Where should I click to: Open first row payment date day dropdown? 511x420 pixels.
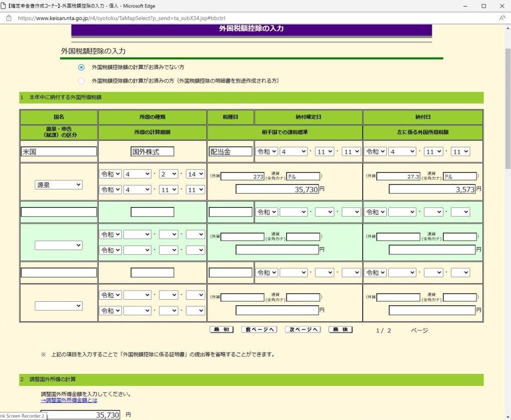460,152
